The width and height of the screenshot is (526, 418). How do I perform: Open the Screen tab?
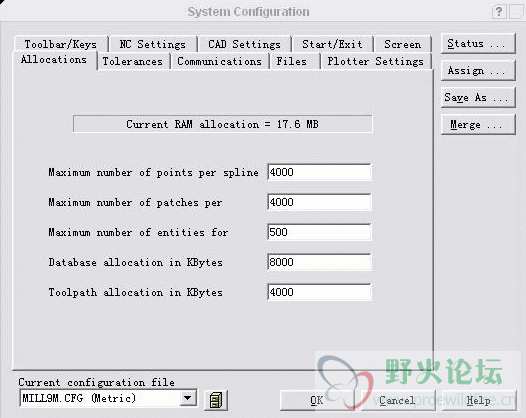[x=403, y=44]
